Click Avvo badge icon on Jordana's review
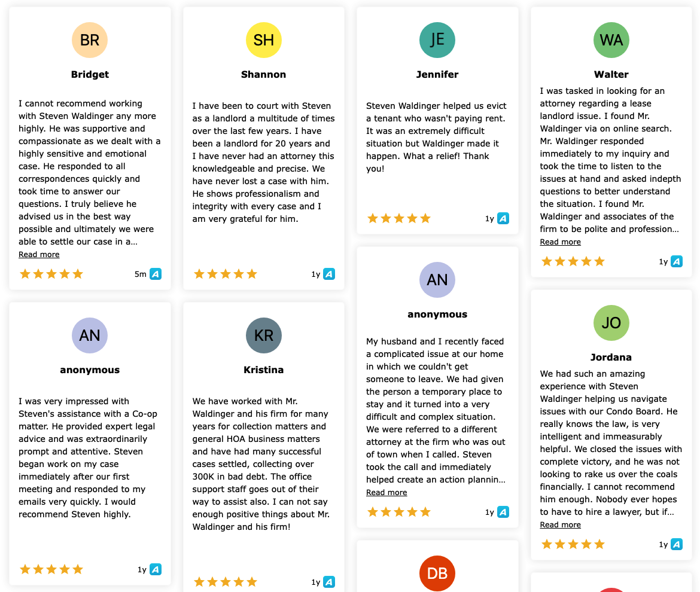Image resolution: width=700 pixels, height=592 pixels. click(x=677, y=544)
